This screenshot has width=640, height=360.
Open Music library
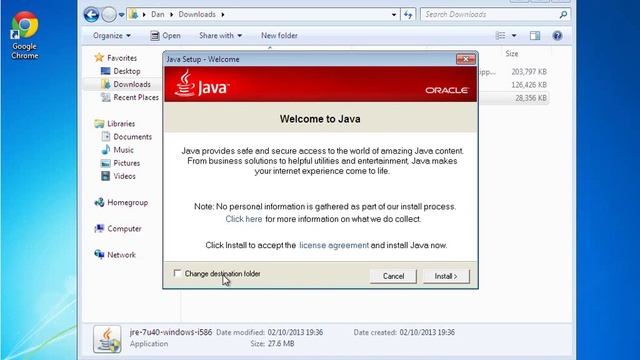point(118,150)
